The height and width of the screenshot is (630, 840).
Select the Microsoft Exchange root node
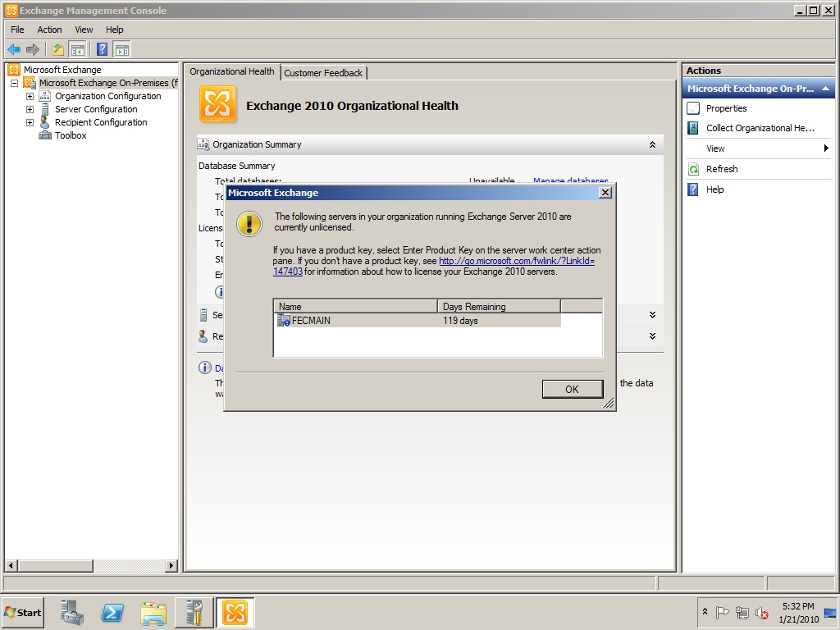click(62, 70)
